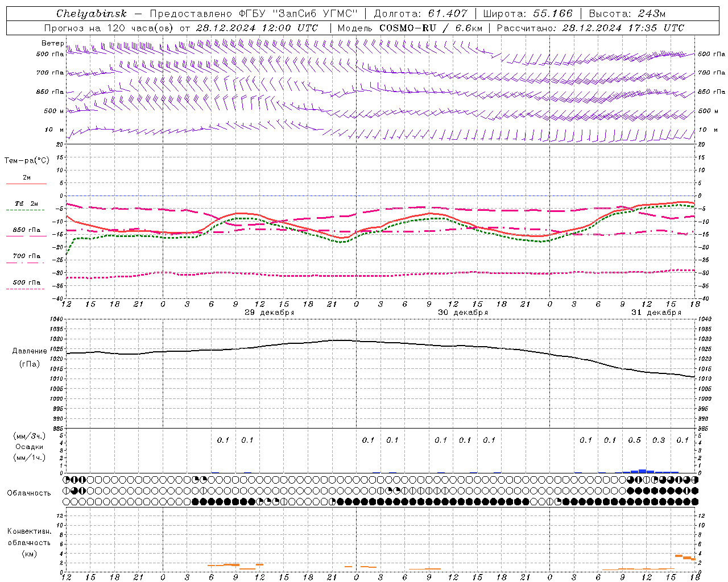Click the 'Модель COSMO-RU / 6.6км' text
The height and width of the screenshot is (582, 728).
click(x=410, y=28)
